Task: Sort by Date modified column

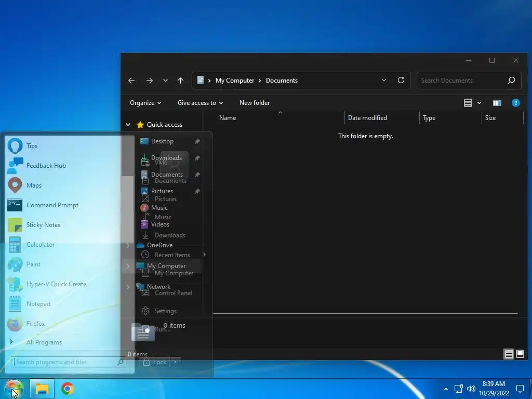Action: (367, 118)
